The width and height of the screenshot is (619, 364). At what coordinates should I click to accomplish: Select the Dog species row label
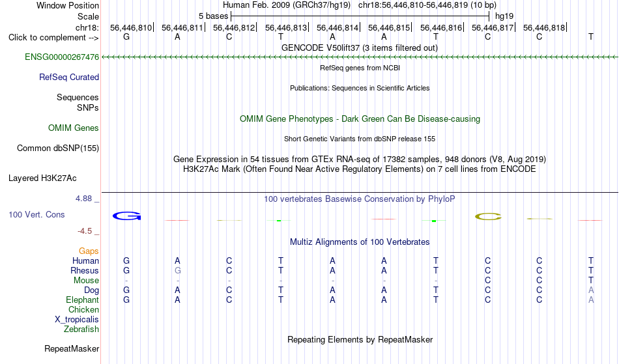click(91, 290)
